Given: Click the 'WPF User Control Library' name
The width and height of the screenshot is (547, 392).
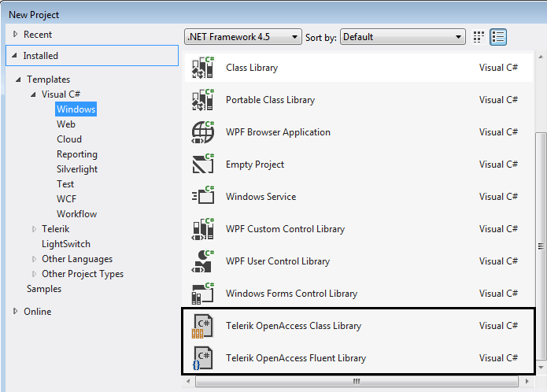Looking at the screenshot, I should pos(278,261).
